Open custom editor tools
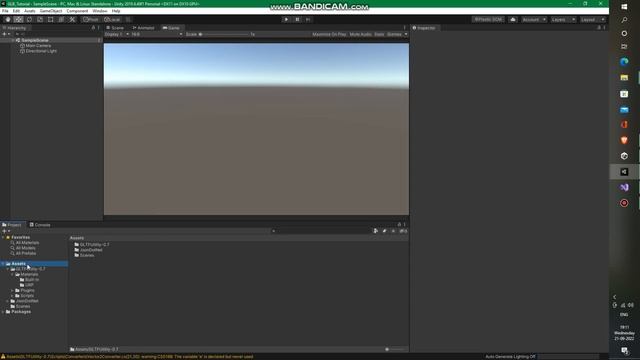This screenshot has height=360, width=640. point(72,19)
